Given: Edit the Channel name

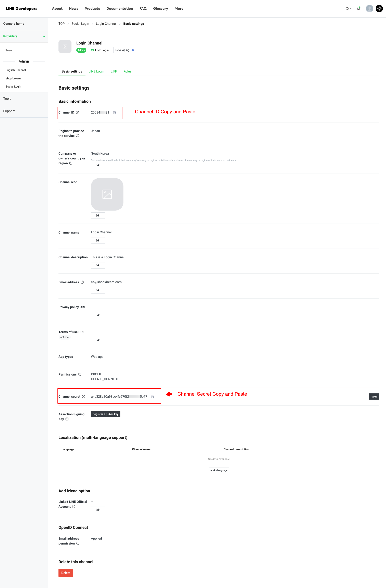Looking at the screenshot, I should click(98, 241).
